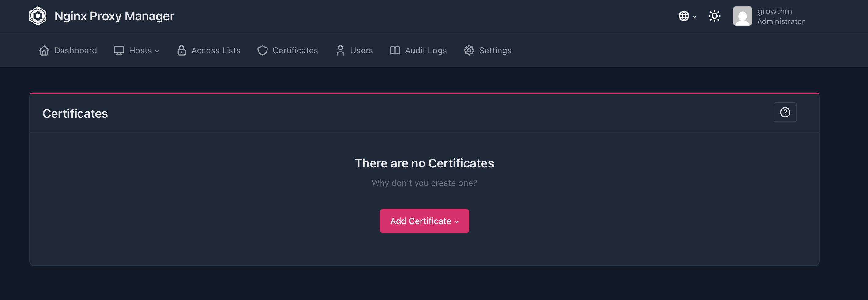Click the user avatar picture
Viewport: 868px width, 300px height.
(742, 16)
